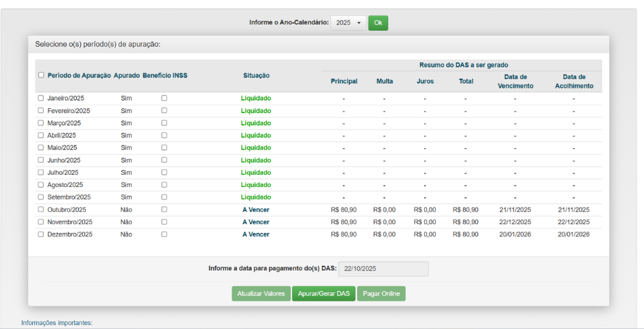This screenshot has height=329, width=644.
Task: Click the Período de Apuração column header
Action: coord(79,75)
